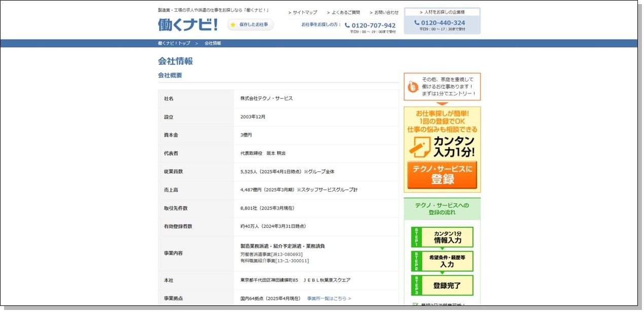Click the 資本金 row label
Screen dimensions: 644x312
(x=171, y=135)
